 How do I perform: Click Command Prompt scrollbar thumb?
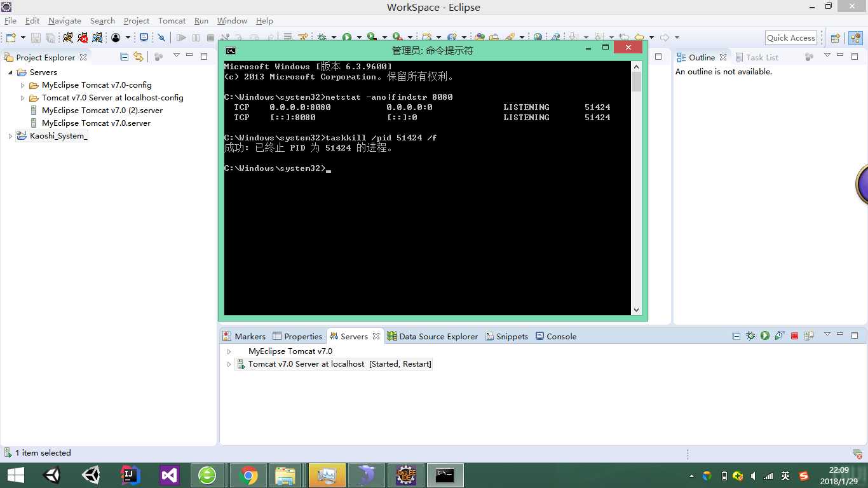pyautogui.click(x=636, y=81)
